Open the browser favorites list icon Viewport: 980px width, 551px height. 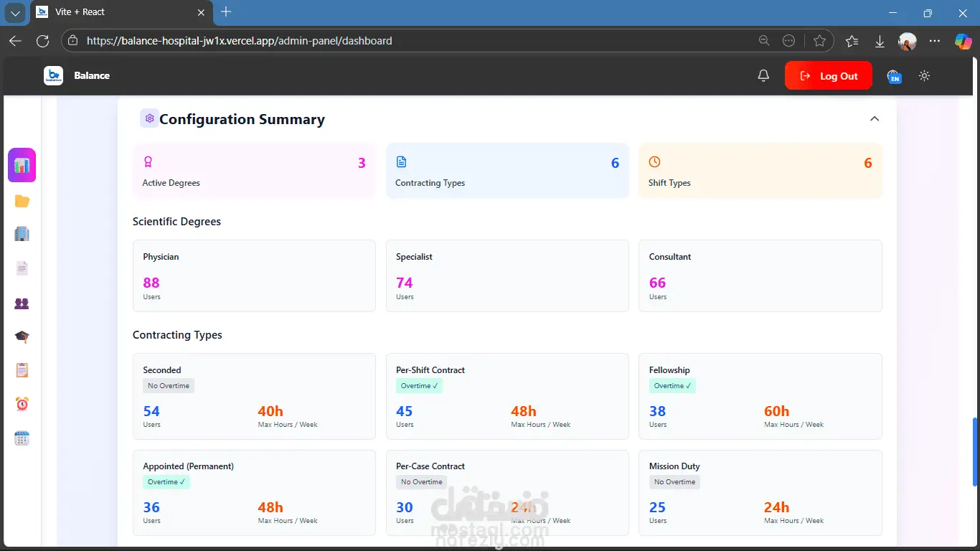pos(852,41)
